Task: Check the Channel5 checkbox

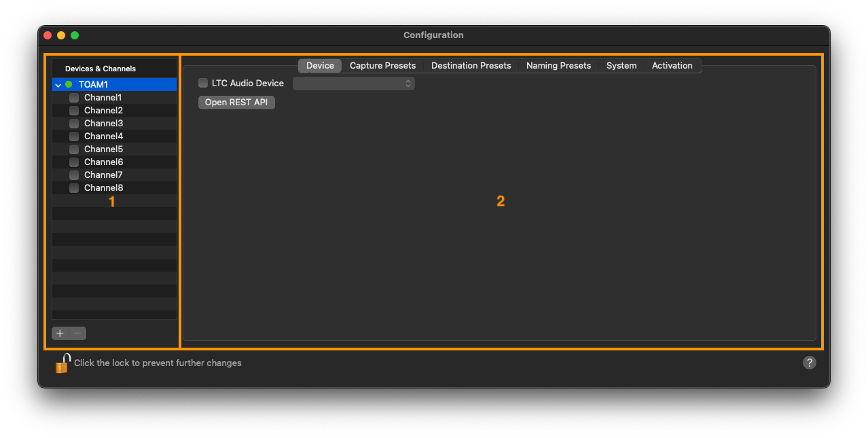Action: [74, 149]
